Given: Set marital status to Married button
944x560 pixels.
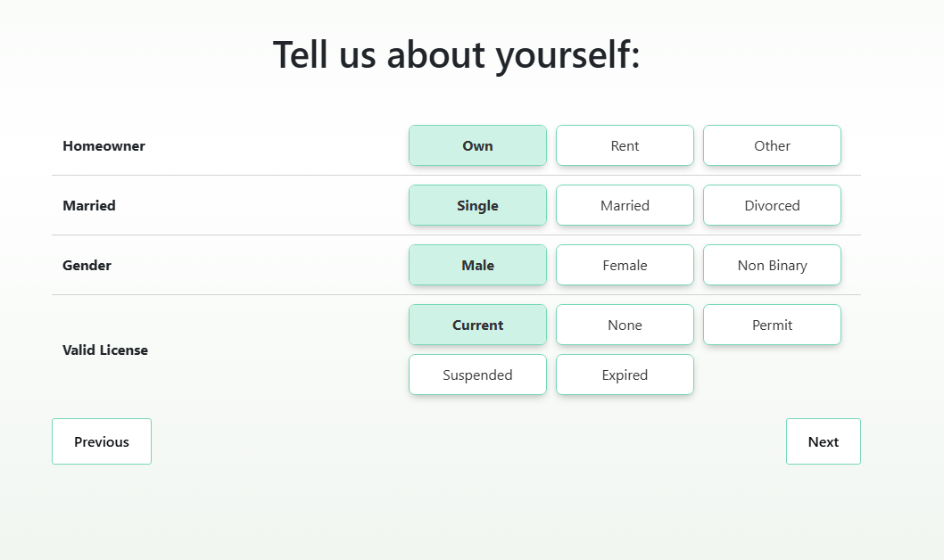Looking at the screenshot, I should click(x=625, y=205).
